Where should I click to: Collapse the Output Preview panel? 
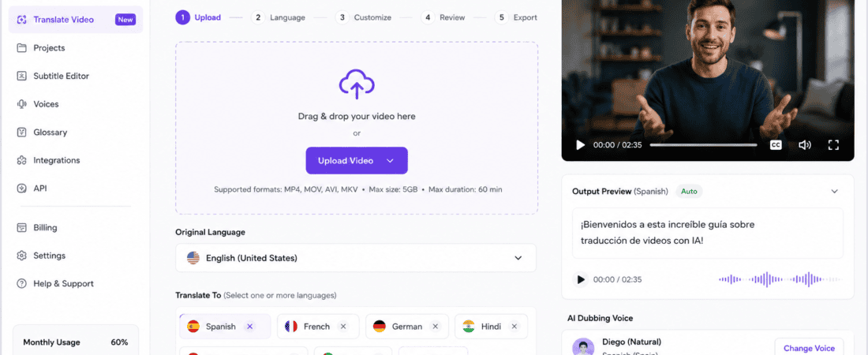click(x=834, y=192)
